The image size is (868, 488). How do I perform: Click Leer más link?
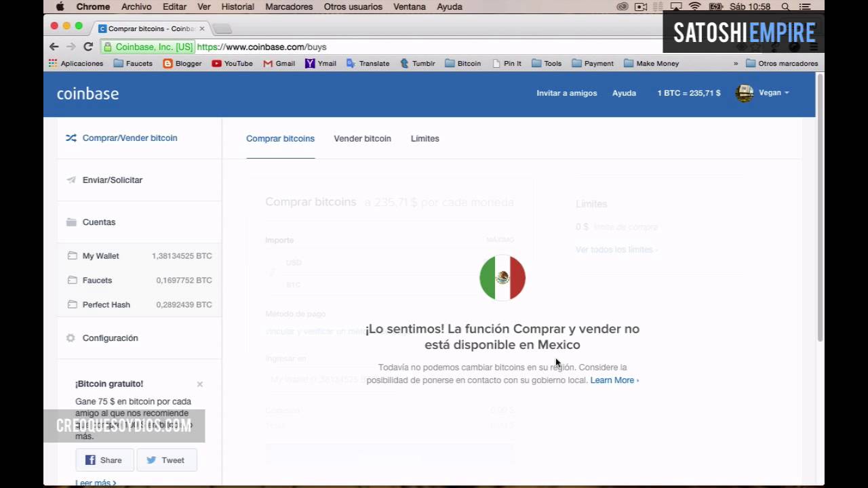pyautogui.click(x=96, y=483)
